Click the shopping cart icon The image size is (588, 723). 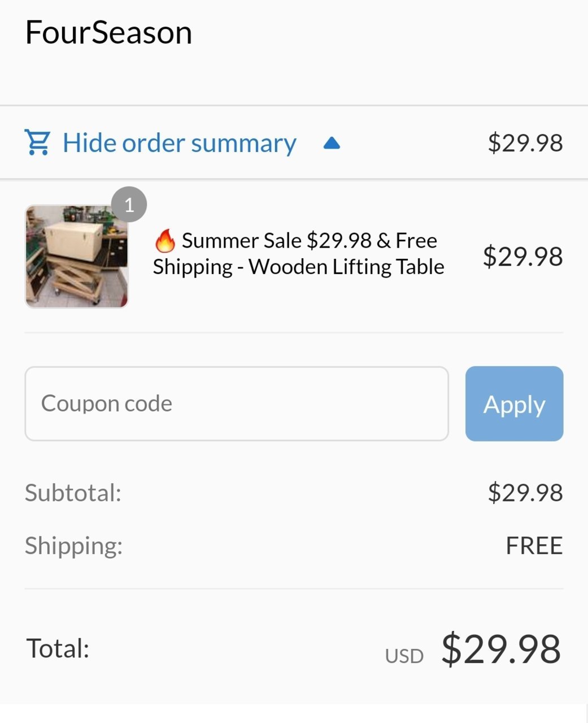37,142
